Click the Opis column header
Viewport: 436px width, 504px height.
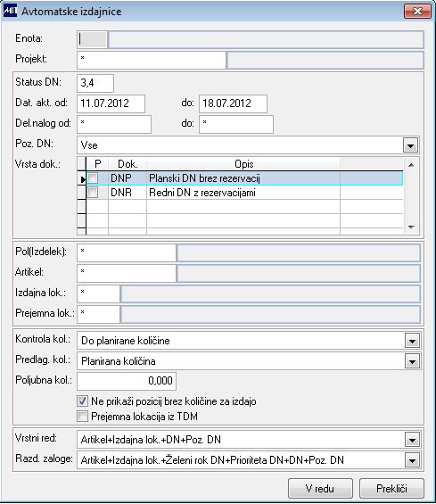click(x=243, y=164)
